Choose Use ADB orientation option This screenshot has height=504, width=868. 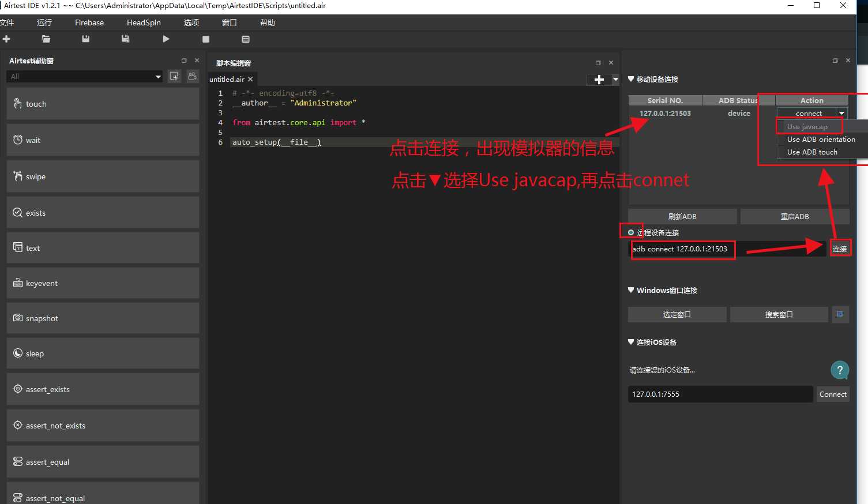(x=821, y=139)
